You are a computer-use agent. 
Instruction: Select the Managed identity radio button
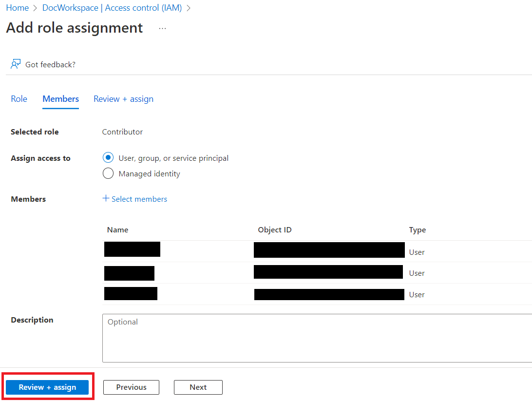tap(108, 173)
